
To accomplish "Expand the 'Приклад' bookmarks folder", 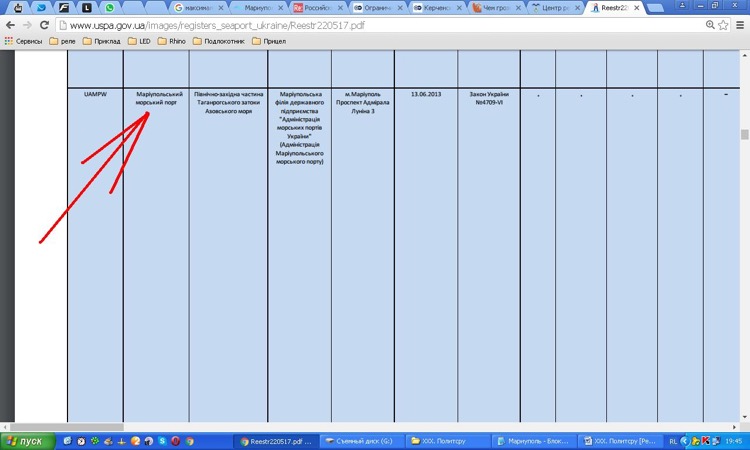I will tap(103, 41).
